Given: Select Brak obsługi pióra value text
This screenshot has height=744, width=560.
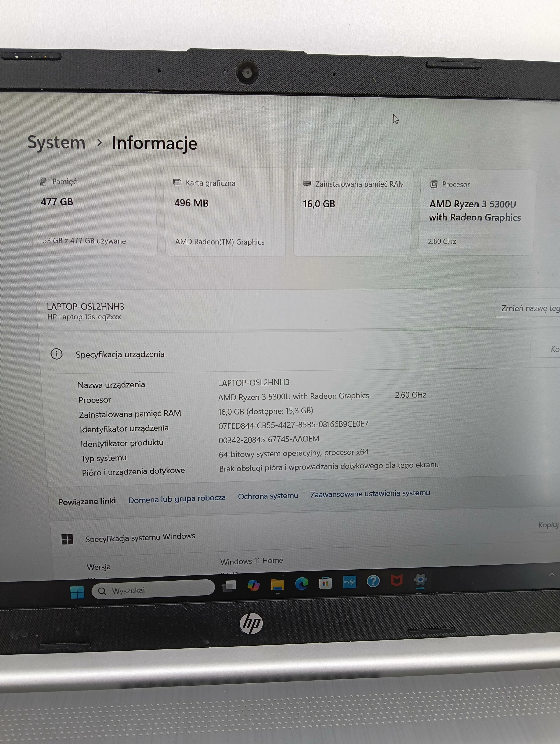Looking at the screenshot, I should (329, 467).
